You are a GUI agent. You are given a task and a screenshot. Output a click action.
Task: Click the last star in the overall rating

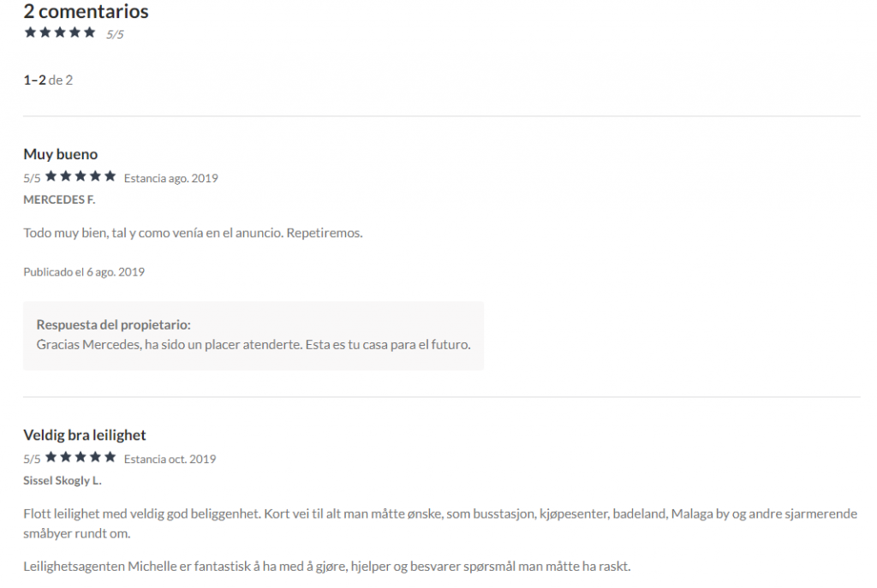pos(89,33)
